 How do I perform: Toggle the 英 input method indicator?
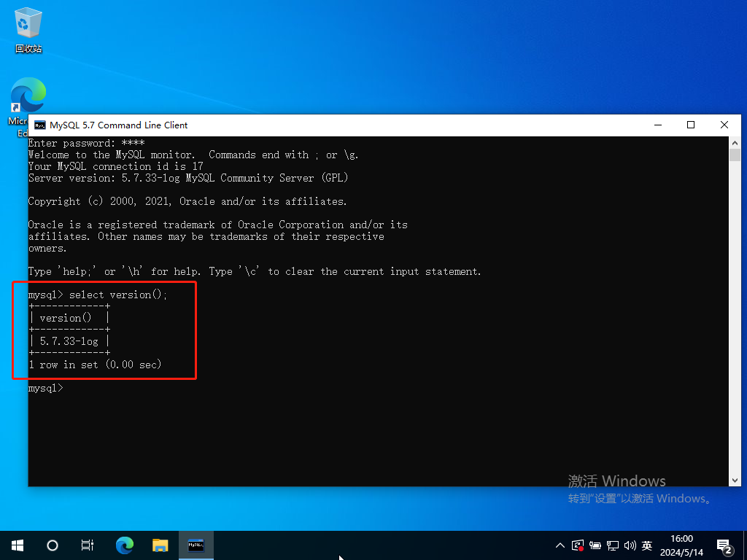coord(647,545)
